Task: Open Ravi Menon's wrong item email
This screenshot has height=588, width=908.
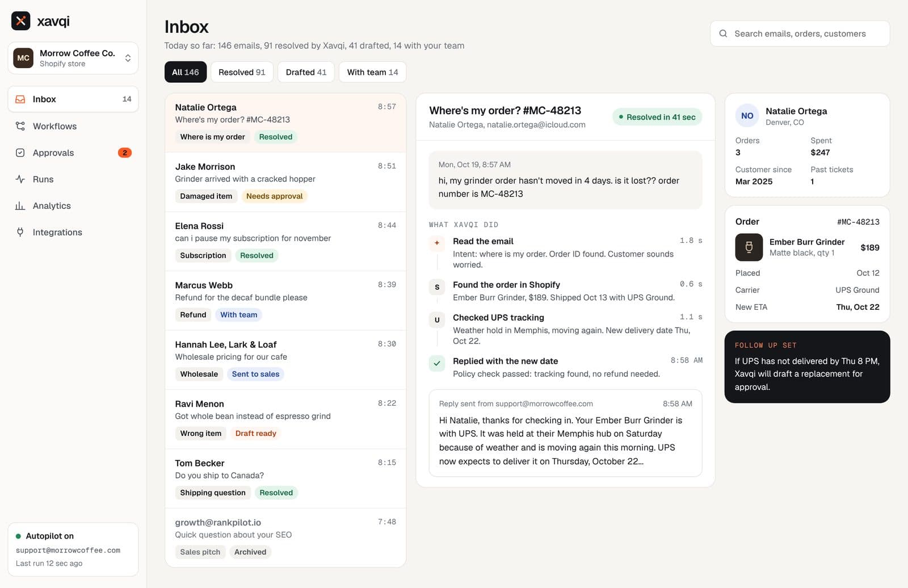Action: click(285, 419)
